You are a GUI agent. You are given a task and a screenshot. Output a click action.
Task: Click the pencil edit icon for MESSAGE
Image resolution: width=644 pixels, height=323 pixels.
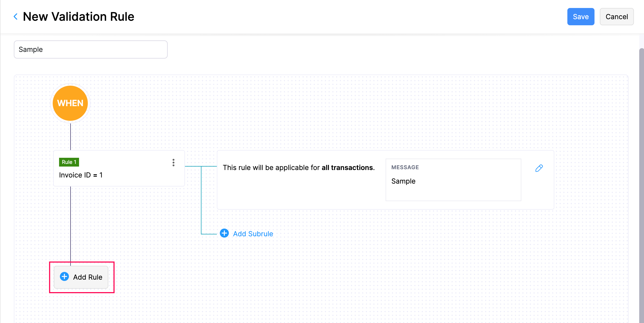coord(539,168)
